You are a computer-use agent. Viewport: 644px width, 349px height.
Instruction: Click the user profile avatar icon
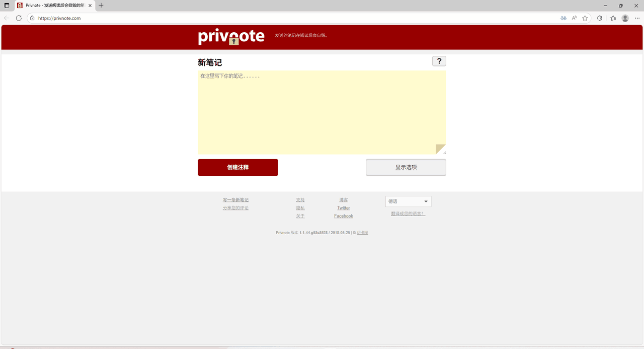[625, 18]
